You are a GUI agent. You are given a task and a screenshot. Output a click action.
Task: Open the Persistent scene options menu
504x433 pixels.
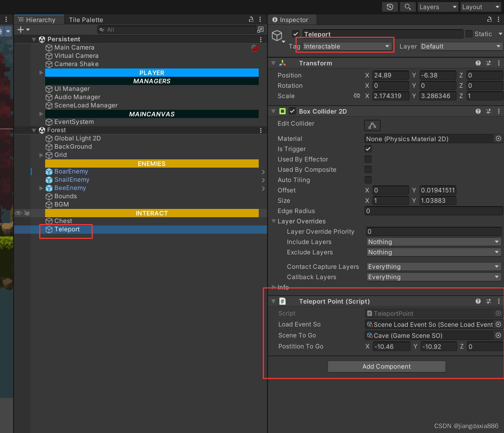[x=261, y=40]
